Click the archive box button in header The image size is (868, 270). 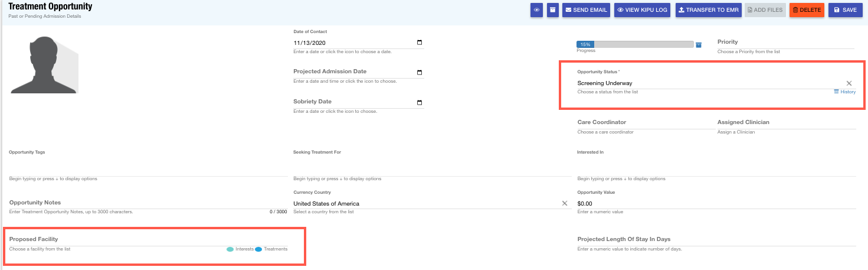pos(553,10)
